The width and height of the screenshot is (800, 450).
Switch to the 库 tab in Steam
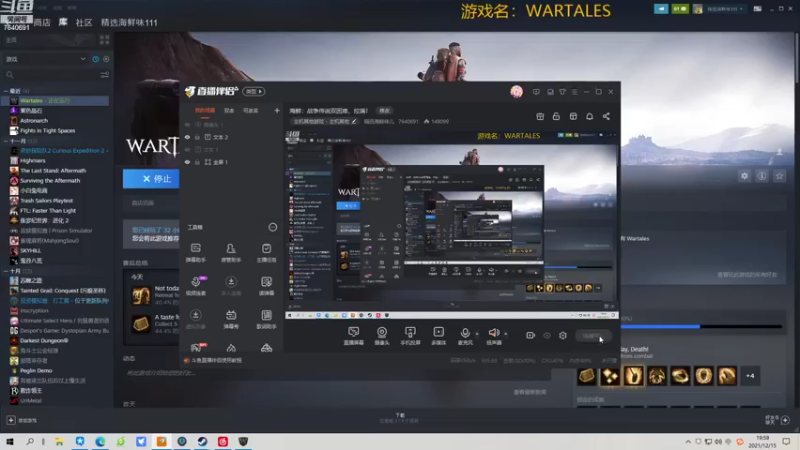click(63, 22)
